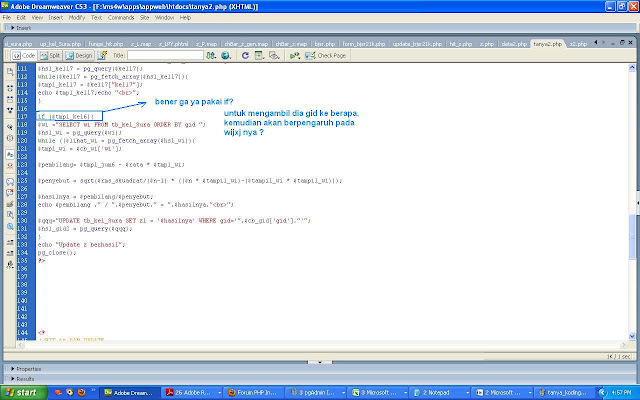The width and height of the screenshot is (640, 400).
Task: Open the View Options icon
Action: 259,56
